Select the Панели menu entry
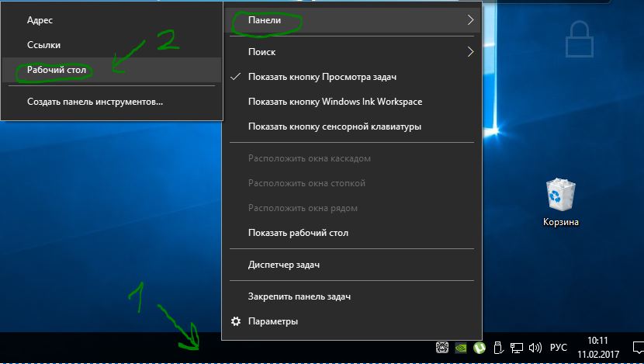Viewport: 644px width, 364px height. tap(351, 19)
